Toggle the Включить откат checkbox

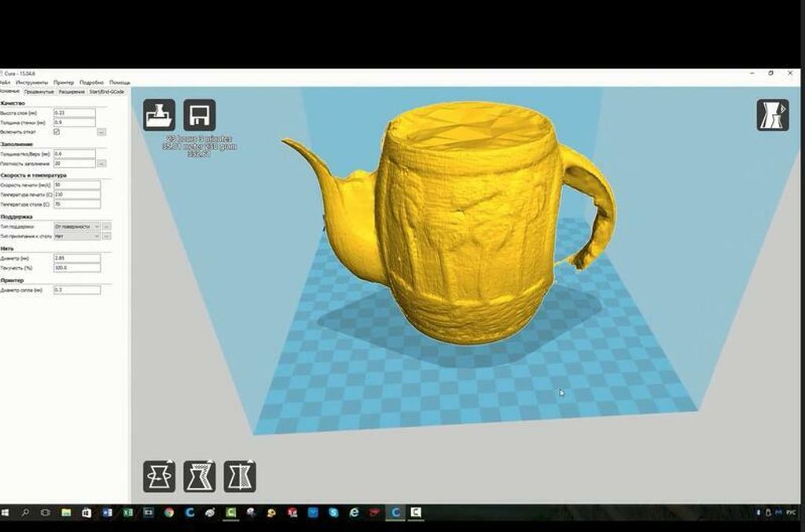57,132
